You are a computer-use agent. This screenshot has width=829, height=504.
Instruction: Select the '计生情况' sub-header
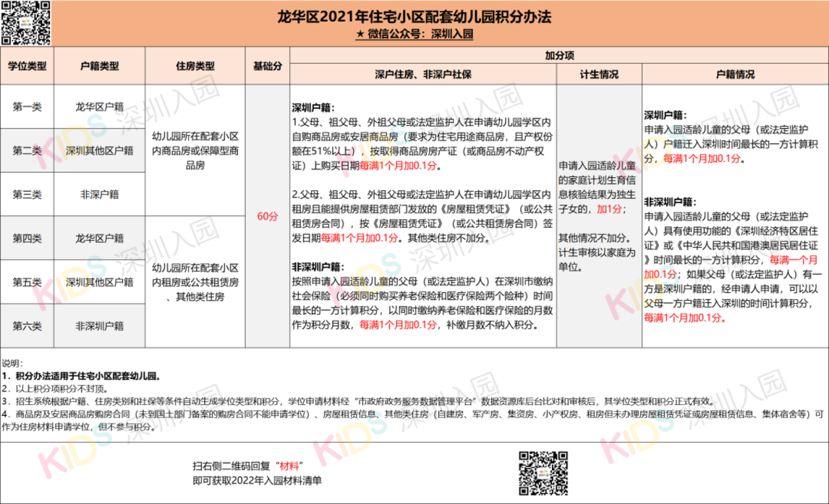point(599,74)
